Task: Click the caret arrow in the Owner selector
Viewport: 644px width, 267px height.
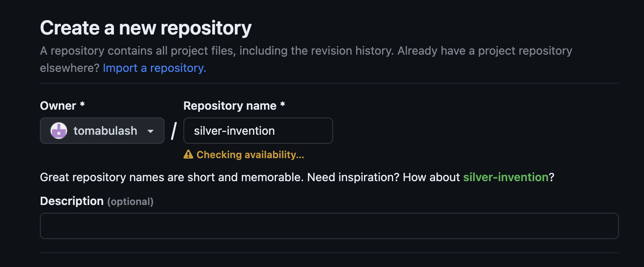Action: point(151,131)
